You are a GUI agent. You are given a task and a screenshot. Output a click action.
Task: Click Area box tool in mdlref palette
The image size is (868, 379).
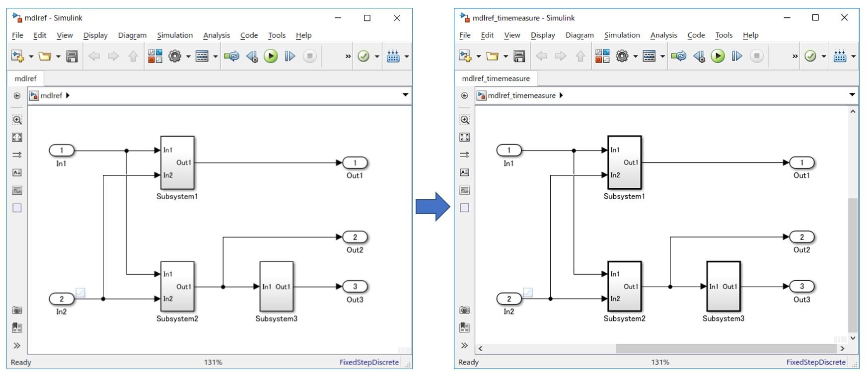click(17, 208)
